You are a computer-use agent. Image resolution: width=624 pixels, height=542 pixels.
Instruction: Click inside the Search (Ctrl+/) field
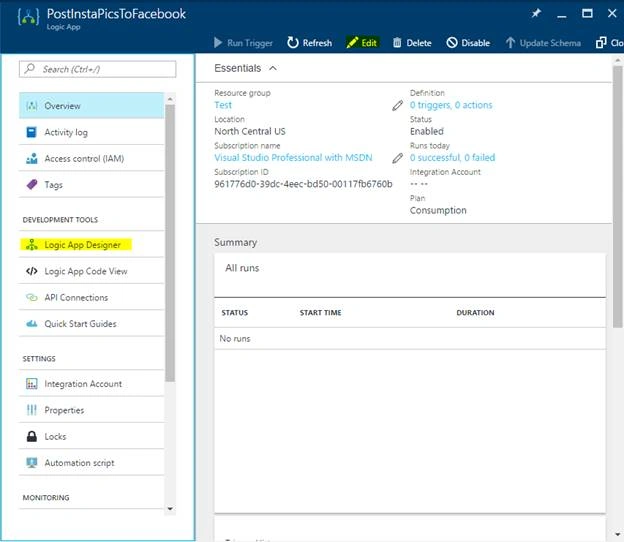(98, 69)
